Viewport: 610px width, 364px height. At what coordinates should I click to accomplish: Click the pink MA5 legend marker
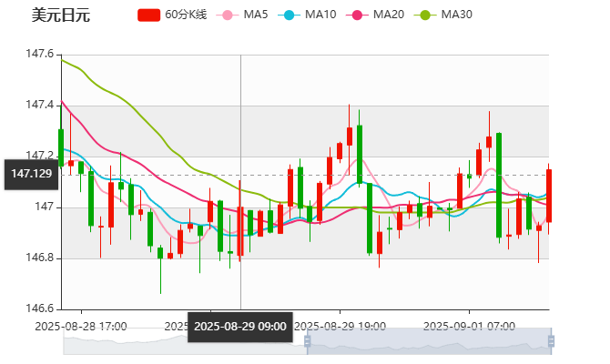click(228, 15)
